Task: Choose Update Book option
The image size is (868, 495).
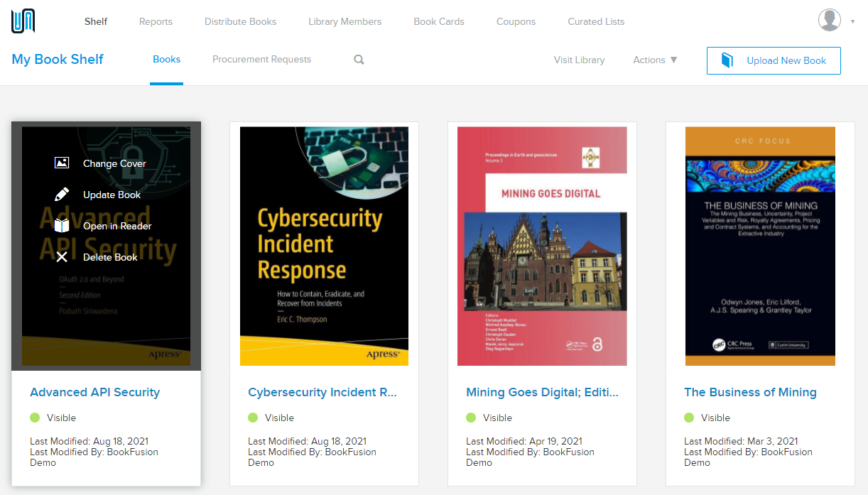Action: [112, 195]
